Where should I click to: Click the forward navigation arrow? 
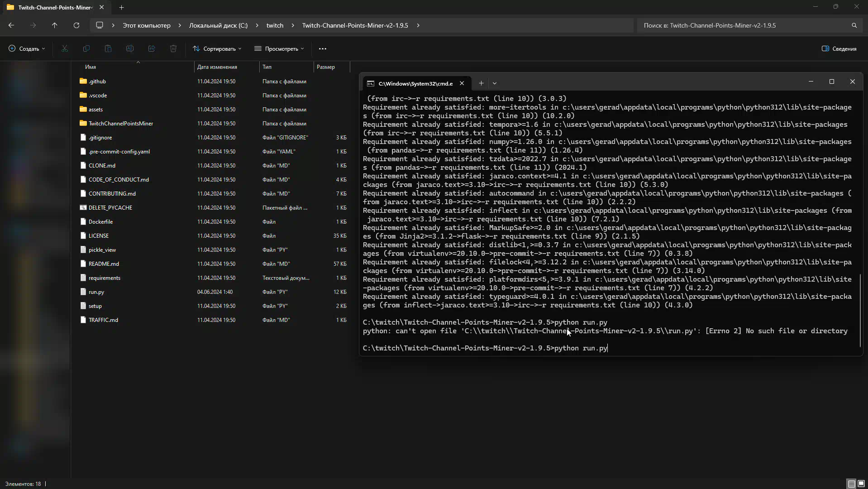click(x=33, y=25)
